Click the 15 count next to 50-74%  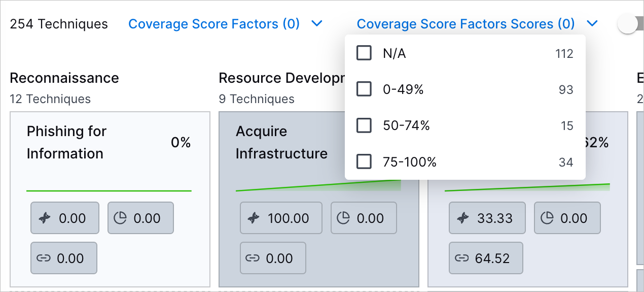[x=567, y=125]
